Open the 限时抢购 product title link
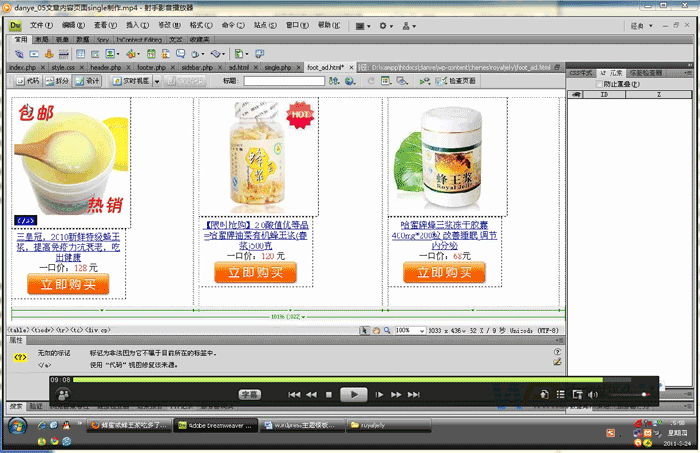Image resolution: width=700 pixels, height=453 pixels. (256, 235)
